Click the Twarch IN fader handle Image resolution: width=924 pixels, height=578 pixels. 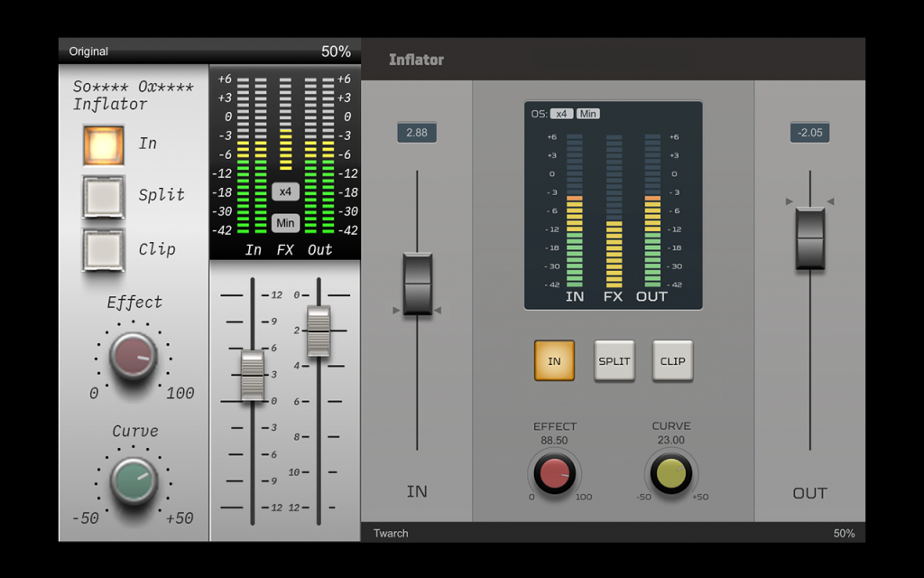click(418, 284)
